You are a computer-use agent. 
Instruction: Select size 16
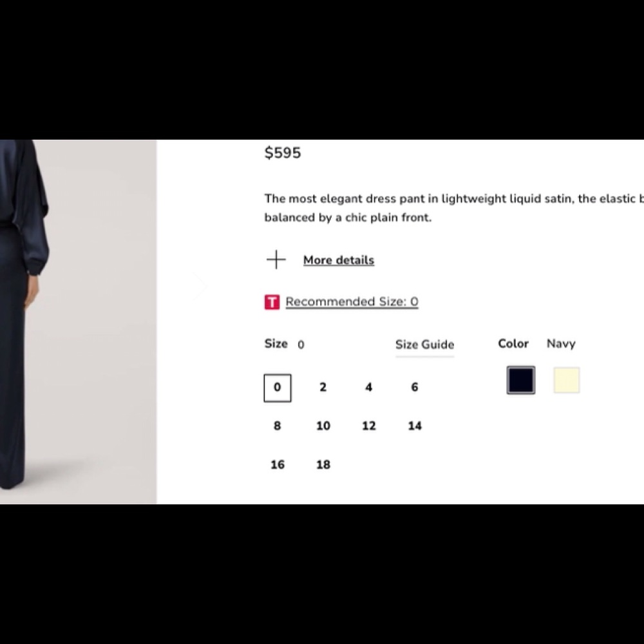[278, 464]
